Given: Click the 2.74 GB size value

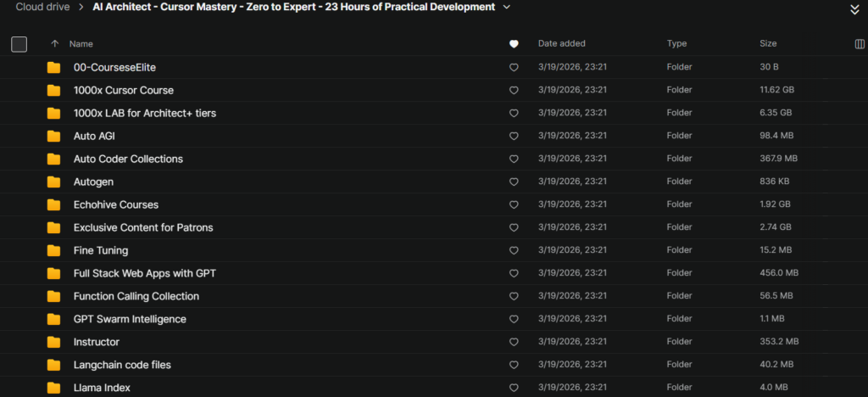Looking at the screenshot, I should [776, 227].
